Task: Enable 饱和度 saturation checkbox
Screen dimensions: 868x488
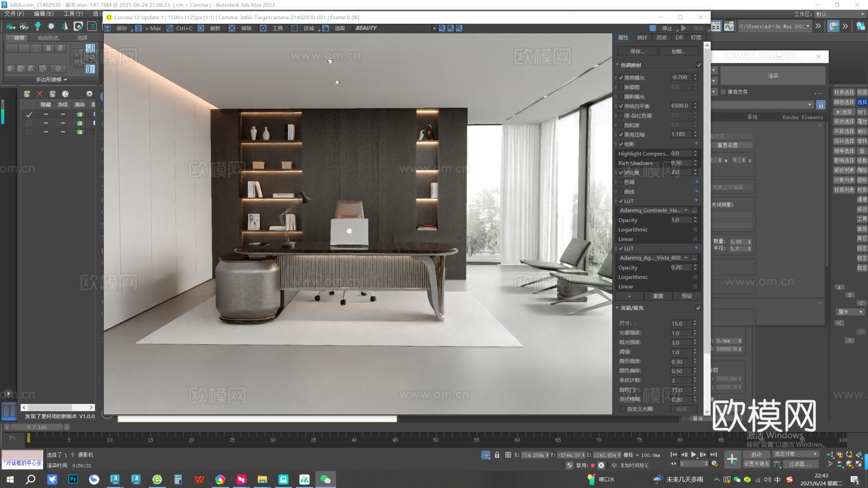Action: (x=621, y=125)
